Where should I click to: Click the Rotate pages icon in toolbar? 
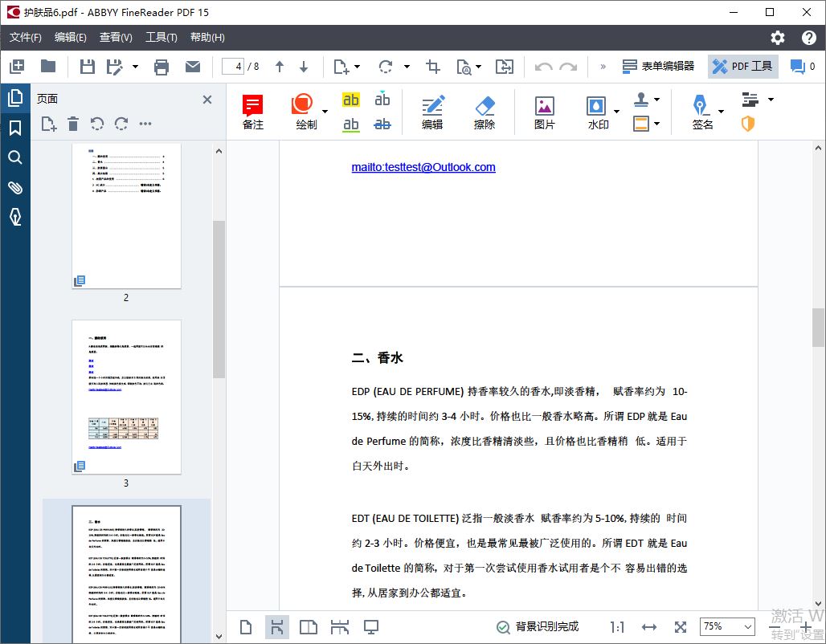tap(386, 67)
